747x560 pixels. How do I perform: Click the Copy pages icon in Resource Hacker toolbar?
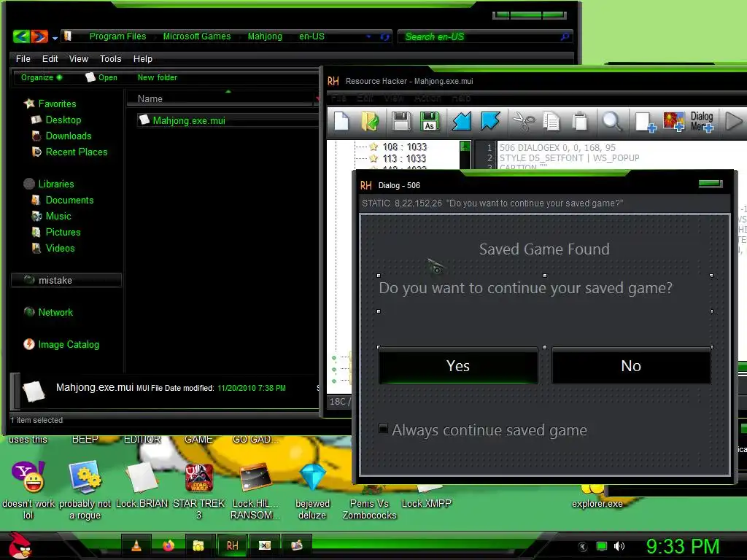(551, 122)
